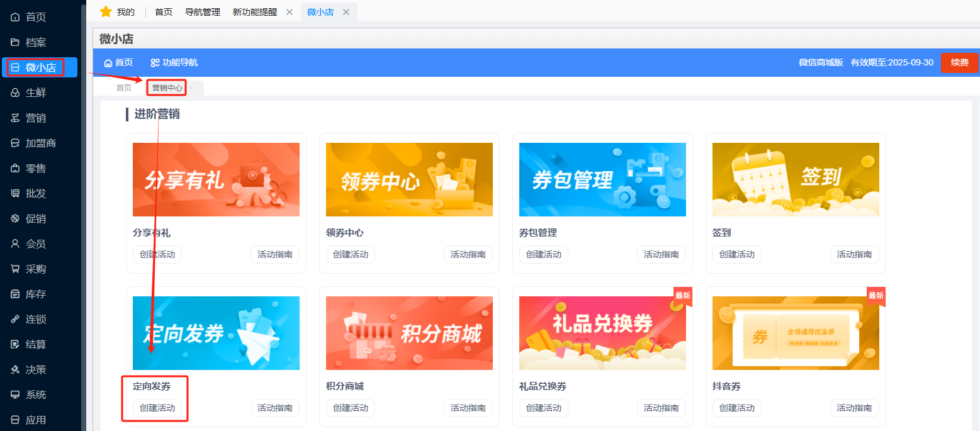This screenshot has height=431, width=980.
Task: Click the 续费 renew button
Action: pos(960,63)
